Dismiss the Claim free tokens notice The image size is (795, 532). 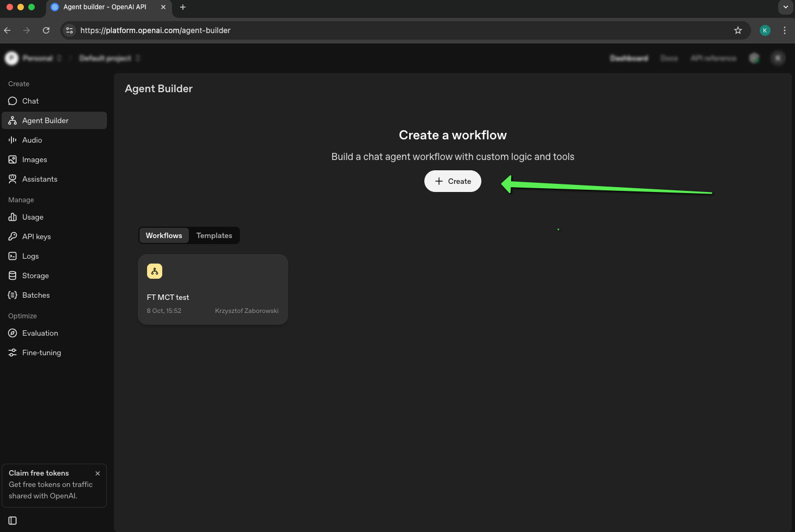tap(98, 473)
